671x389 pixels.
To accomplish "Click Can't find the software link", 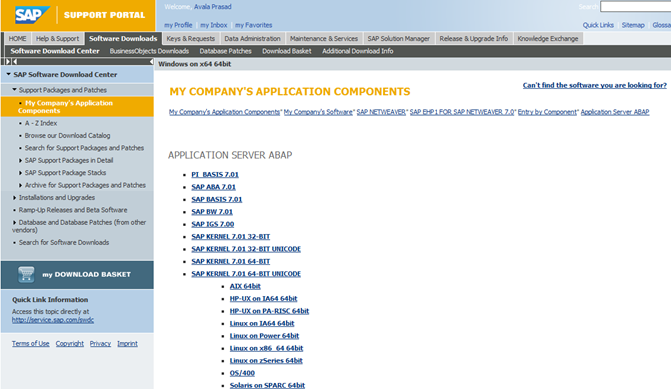I will point(594,85).
